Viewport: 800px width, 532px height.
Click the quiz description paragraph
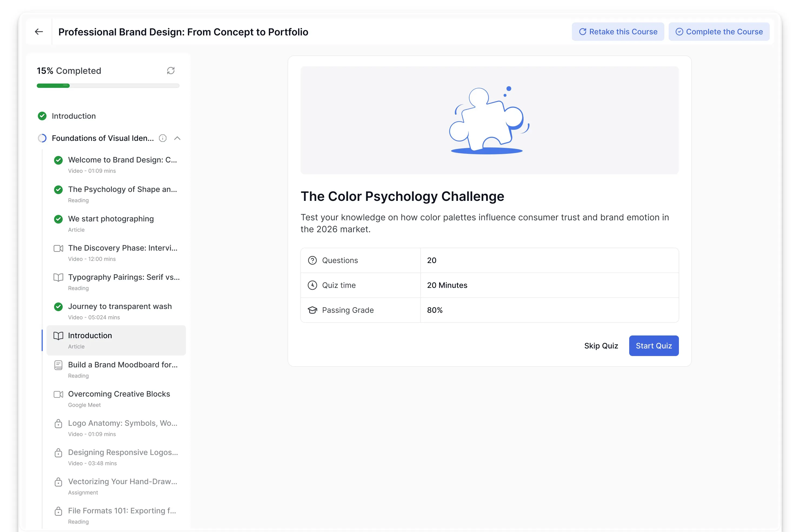(x=485, y=223)
